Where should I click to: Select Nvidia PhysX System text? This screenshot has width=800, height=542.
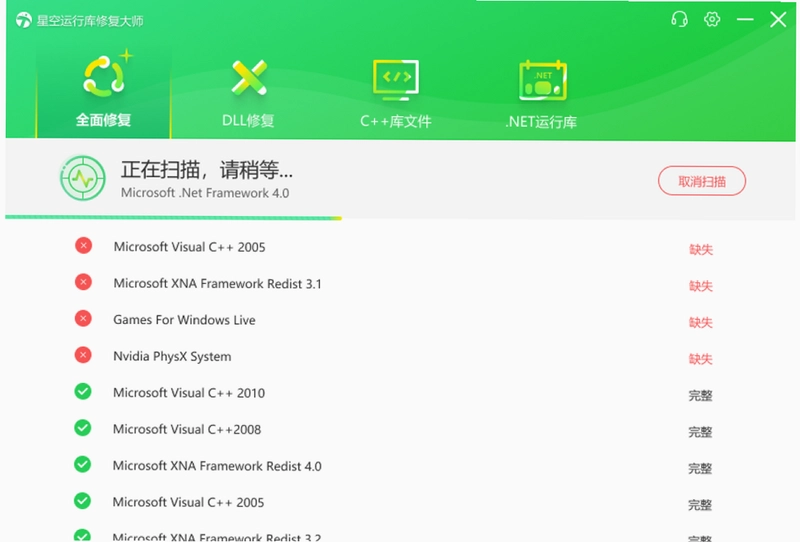coord(172,357)
